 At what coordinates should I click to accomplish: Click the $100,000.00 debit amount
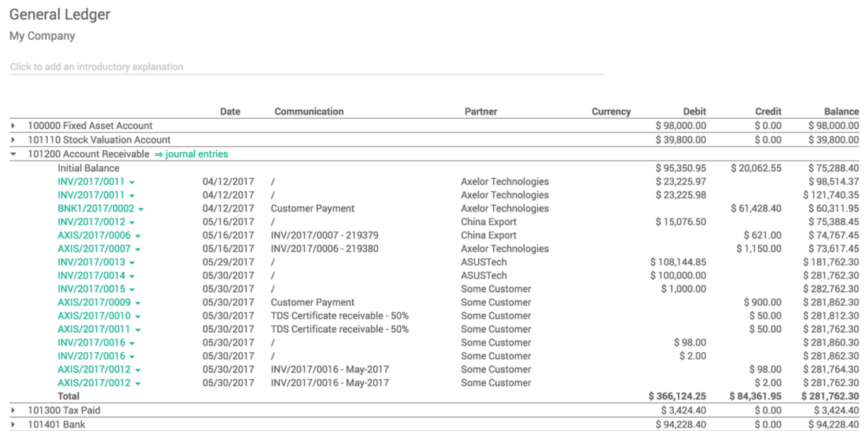(x=678, y=275)
